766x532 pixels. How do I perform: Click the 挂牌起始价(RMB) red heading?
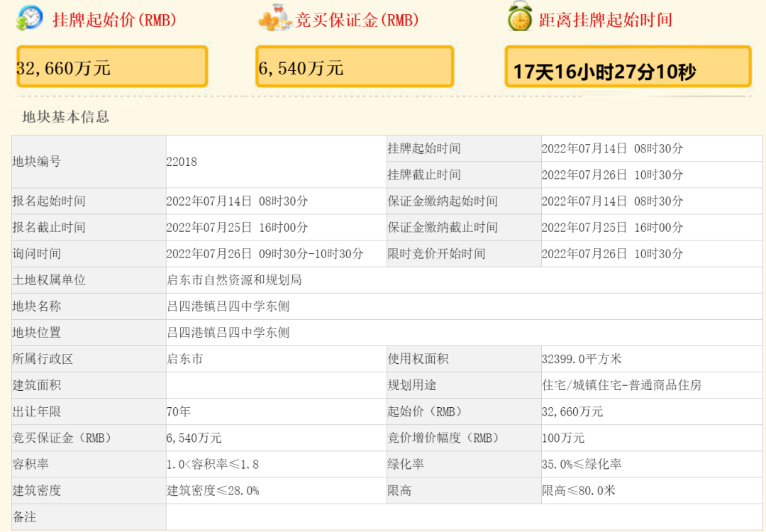click(115, 20)
